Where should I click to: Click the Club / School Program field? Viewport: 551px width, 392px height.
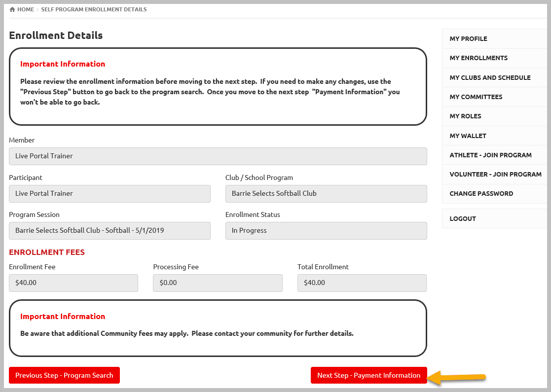pos(326,194)
